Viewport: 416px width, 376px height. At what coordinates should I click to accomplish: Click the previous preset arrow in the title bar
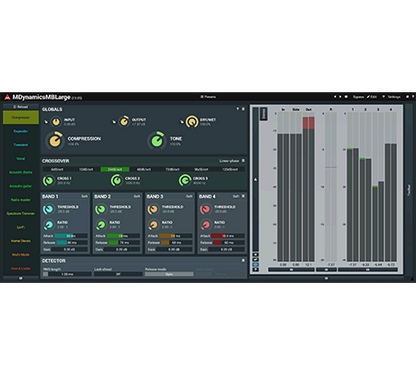click(335, 97)
